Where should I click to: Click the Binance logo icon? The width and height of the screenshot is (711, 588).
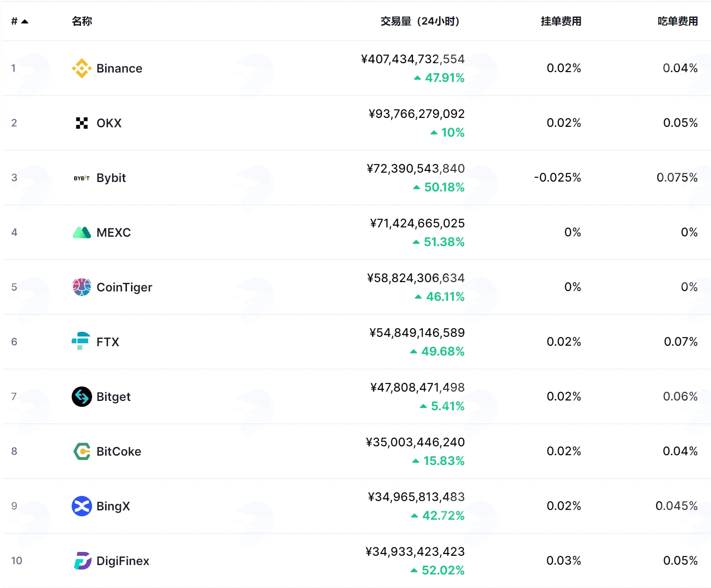point(82,68)
